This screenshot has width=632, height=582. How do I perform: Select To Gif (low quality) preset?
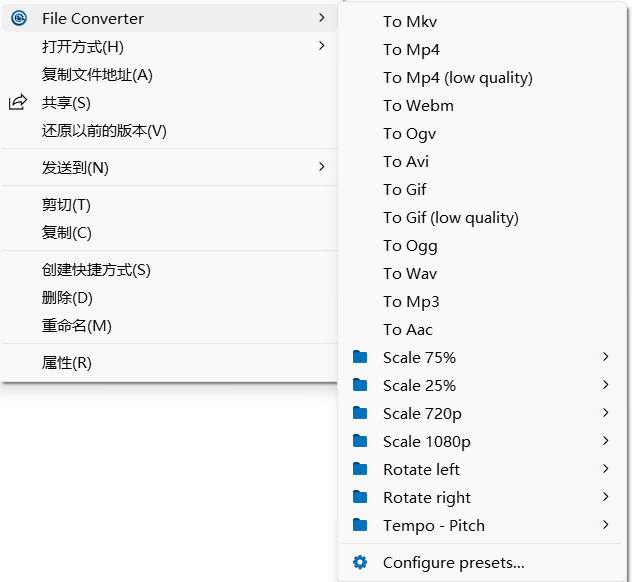pos(450,217)
